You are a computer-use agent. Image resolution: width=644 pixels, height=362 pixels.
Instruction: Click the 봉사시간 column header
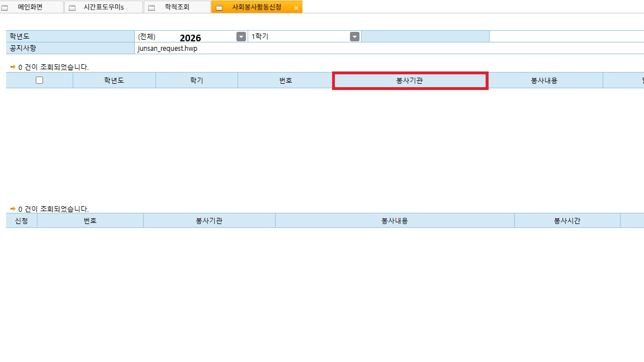pos(567,221)
